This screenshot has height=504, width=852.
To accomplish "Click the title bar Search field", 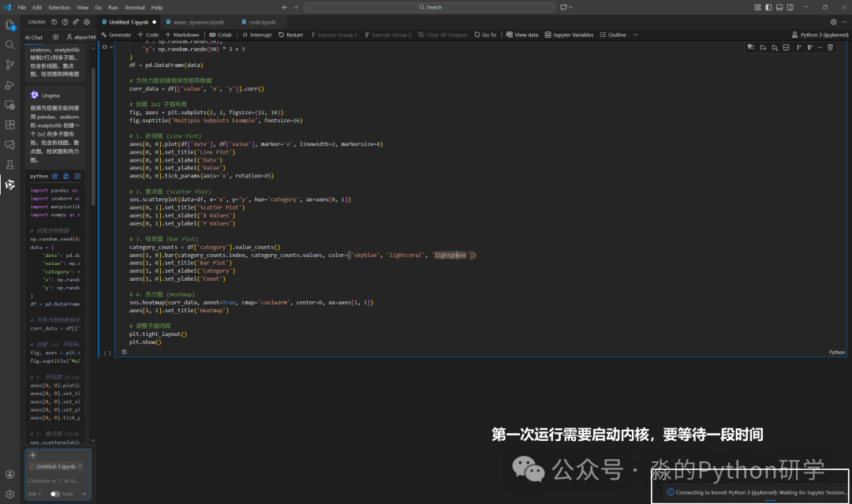I will pos(429,7).
